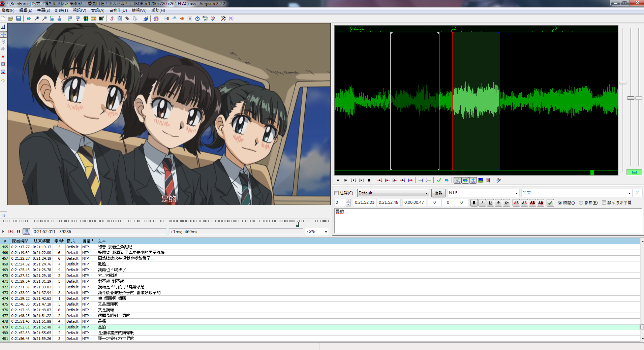
Task: Open the 計時(T) menu
Action: click(x=61, y=10)
